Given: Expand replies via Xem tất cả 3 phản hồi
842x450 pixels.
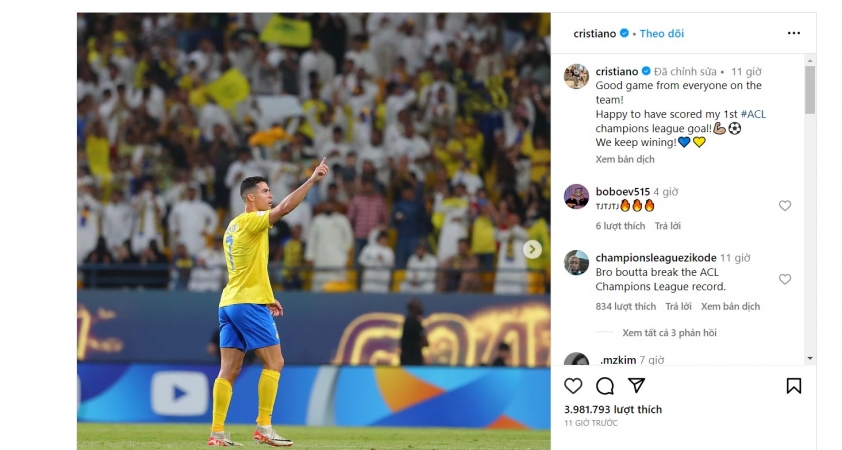Looking at the screenshot, I should pyautogui.click(x=669, y=333).
